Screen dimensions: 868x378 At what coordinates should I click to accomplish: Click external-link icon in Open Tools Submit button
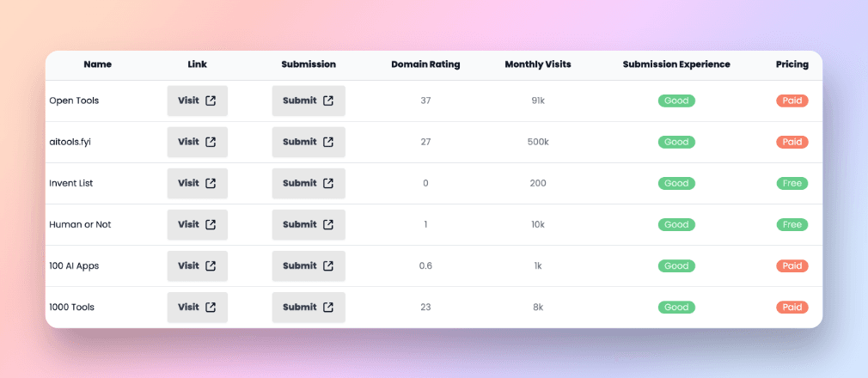click(x=328, y=101)
